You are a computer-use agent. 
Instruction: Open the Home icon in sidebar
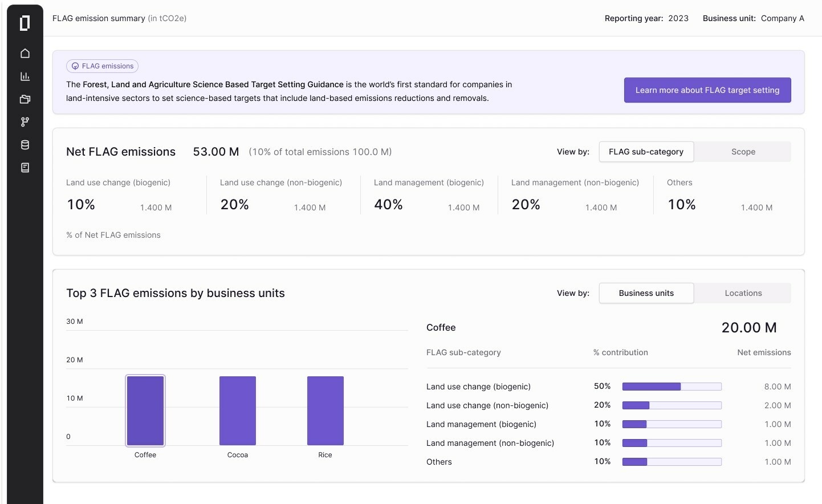pyautogui.click(x=25, y=54)
